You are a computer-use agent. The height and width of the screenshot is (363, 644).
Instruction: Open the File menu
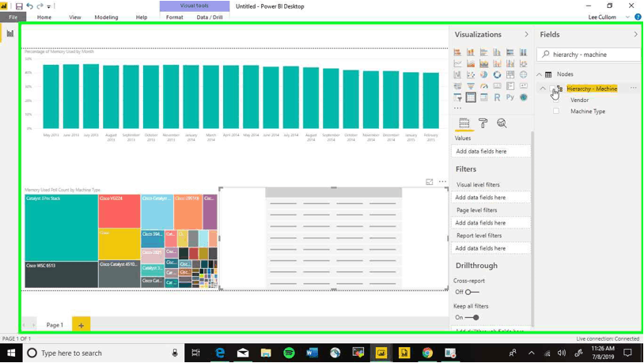pos(13,17)
